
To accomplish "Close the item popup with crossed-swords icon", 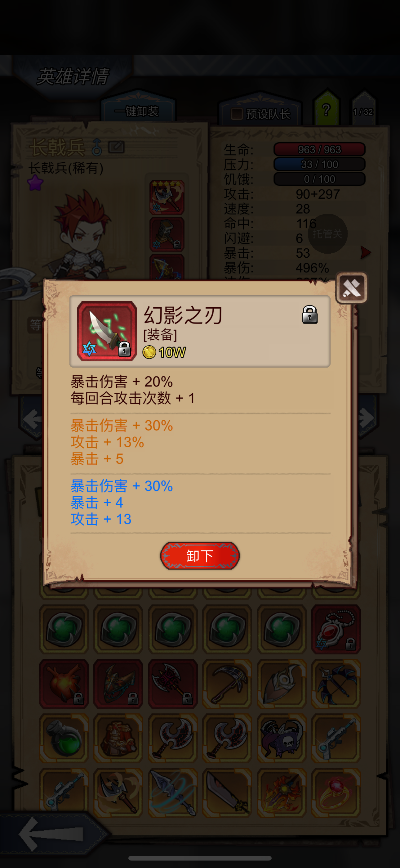I will pos(352,287).
